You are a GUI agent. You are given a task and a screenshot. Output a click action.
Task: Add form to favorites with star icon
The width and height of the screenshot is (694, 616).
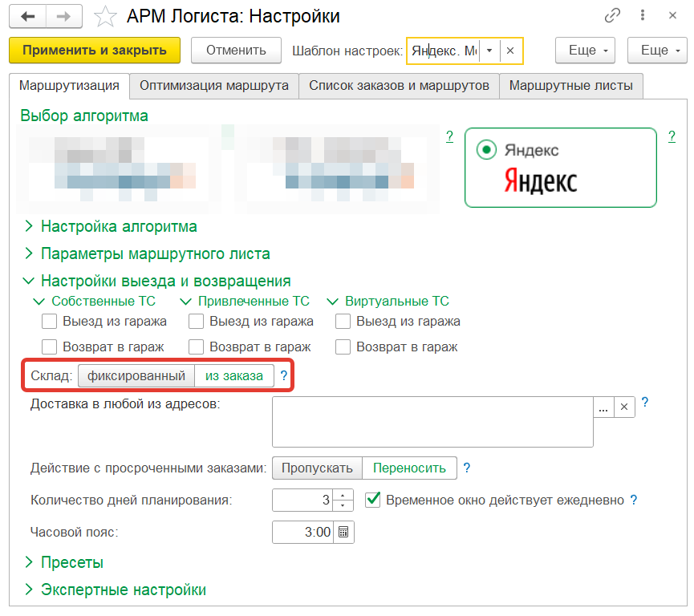click(x=105, y=17)
